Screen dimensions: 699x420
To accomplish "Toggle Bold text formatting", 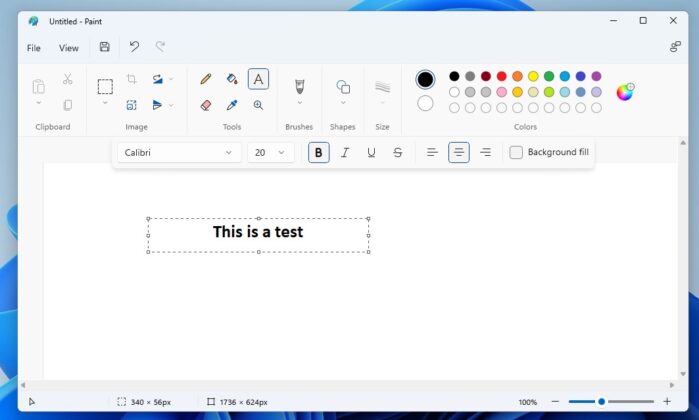I will click(x=319, y=152).
